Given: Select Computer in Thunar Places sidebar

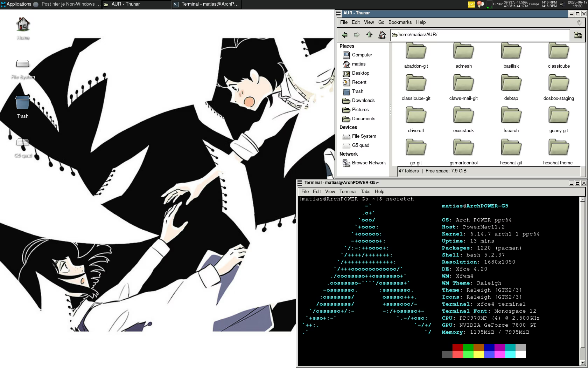Looking at the screenshot, I should click(362, 55).
